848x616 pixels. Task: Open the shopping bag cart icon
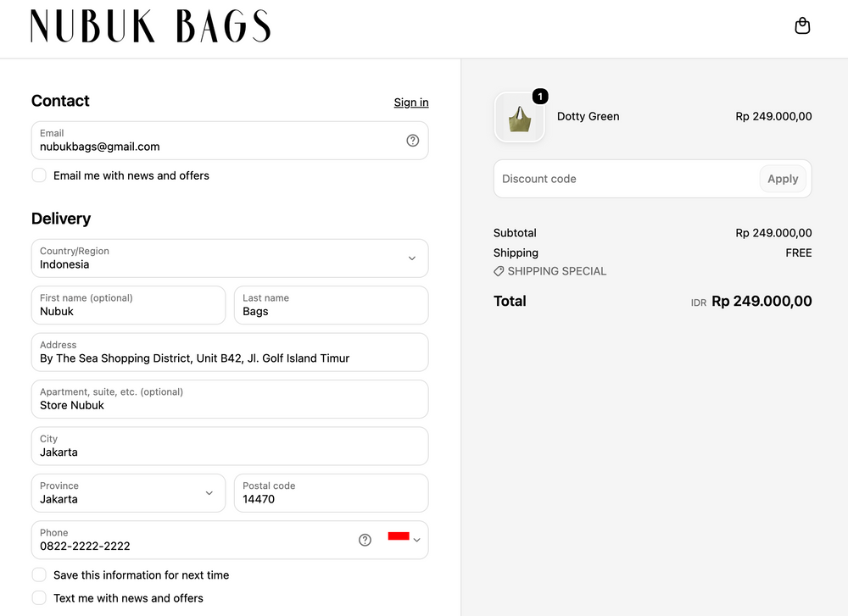[802, 25]
